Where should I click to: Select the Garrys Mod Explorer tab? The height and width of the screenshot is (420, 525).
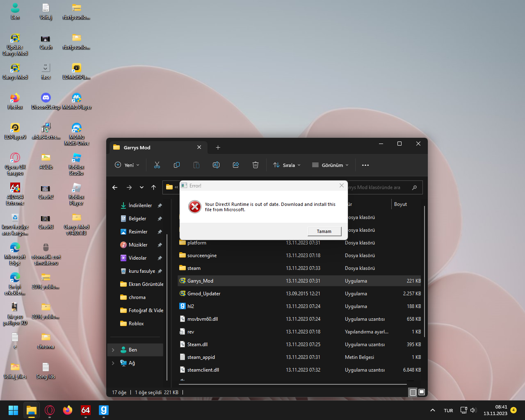[158, 148]
